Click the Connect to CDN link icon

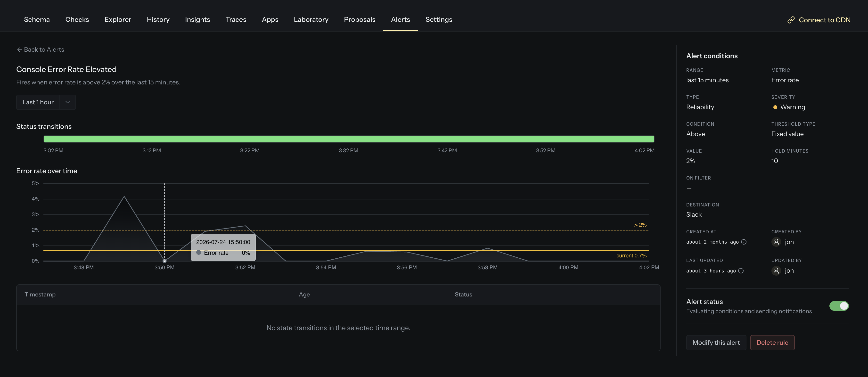(791, 20)
